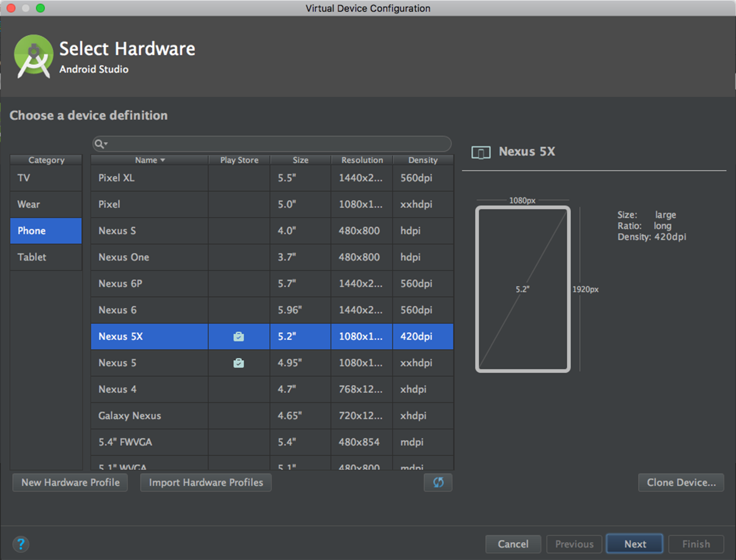This screenshot has width=736, height=560.
Task: Select the Pixel XL device row
Action: tap(272, 178)
